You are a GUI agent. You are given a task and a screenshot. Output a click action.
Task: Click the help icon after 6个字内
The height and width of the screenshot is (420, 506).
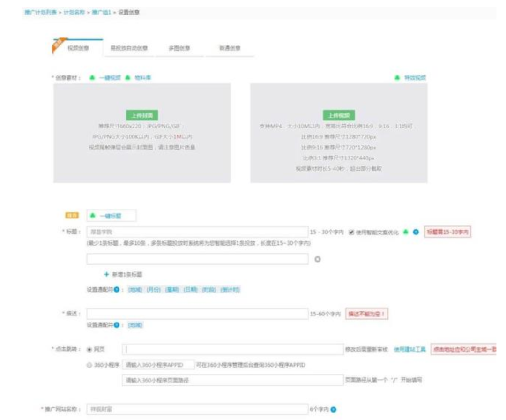(x=334, y=409)
